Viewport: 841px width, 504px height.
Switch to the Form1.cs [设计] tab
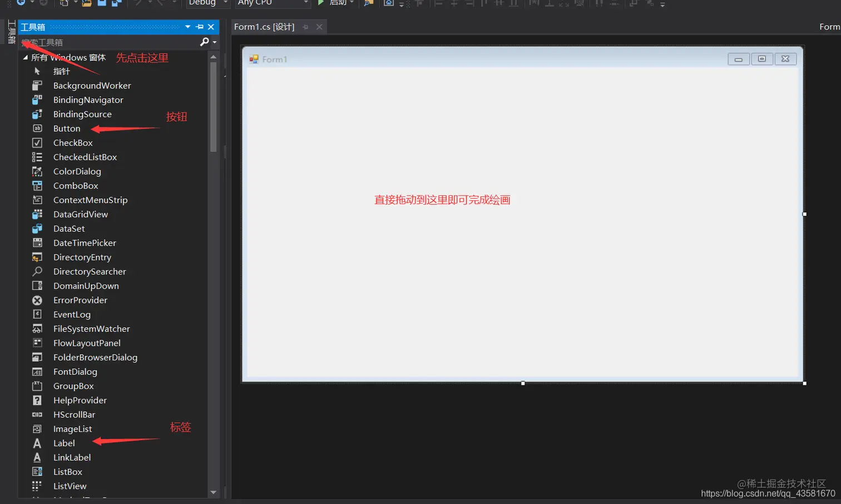click(264, 26)
